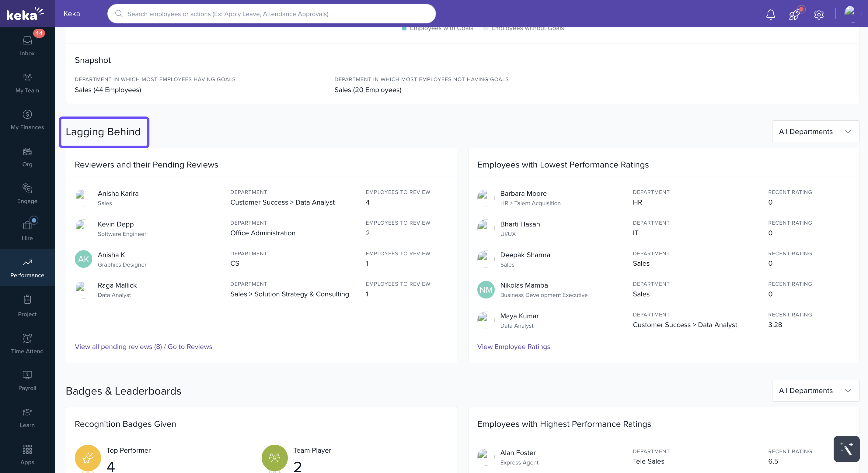Click View Employee Ratings link

[x=514, y=347]
